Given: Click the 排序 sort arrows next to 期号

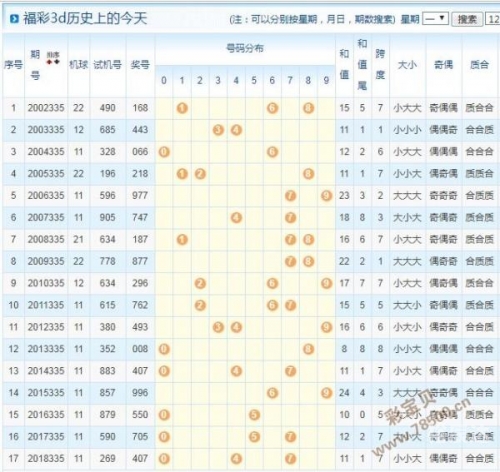Looking at the screenshot, I should coord(53,58).
